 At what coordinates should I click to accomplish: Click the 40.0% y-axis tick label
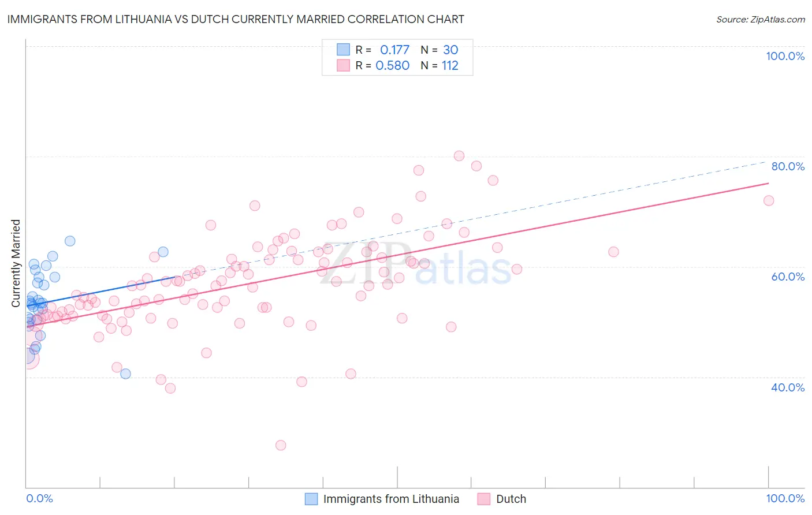[x=788, y=387]
